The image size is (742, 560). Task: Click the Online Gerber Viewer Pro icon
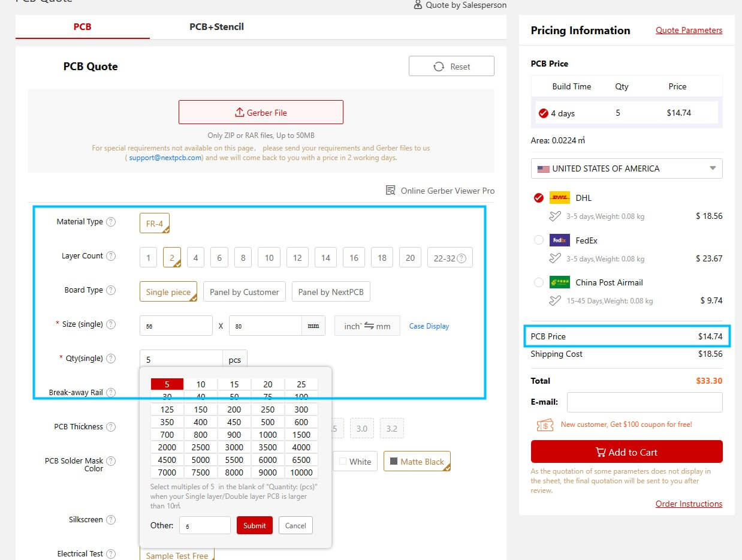tap(391, 191)
